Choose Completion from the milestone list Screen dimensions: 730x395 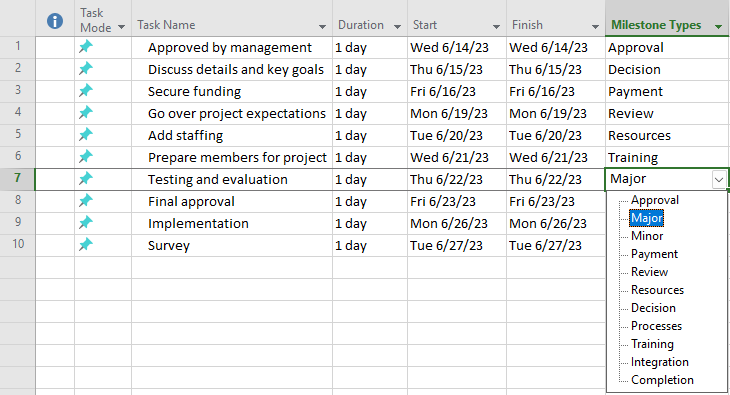(x=662, y=380)
